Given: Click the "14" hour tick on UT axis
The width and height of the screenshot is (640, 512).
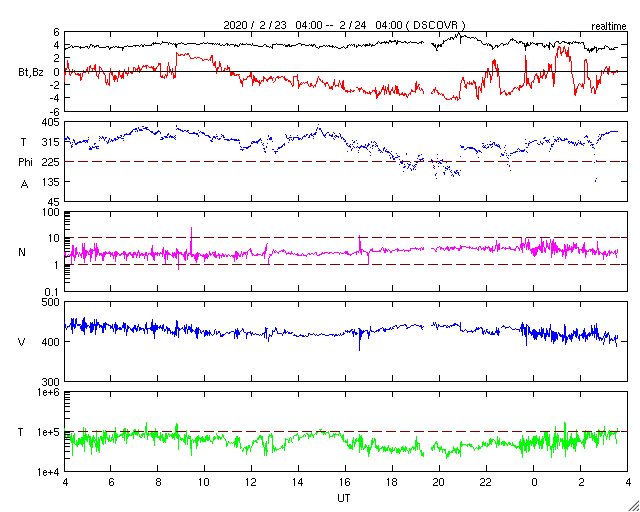Looking at the screenshot, I should click(x=298, y=482).
